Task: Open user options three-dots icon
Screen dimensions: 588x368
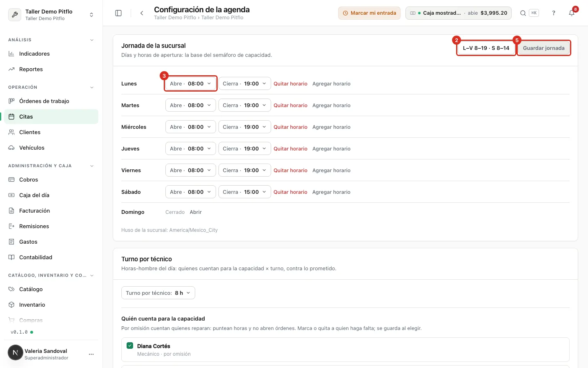Action: pos(91,354)
